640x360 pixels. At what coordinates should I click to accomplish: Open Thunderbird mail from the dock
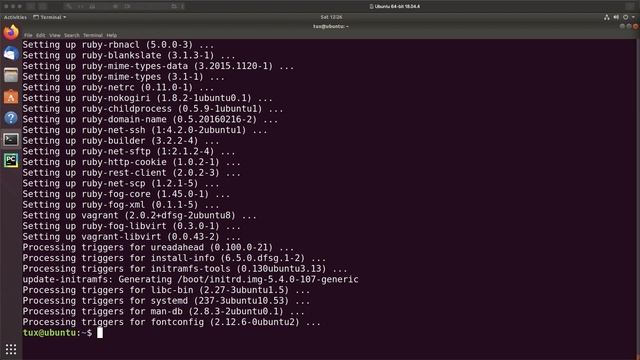(x=11, y=54)
